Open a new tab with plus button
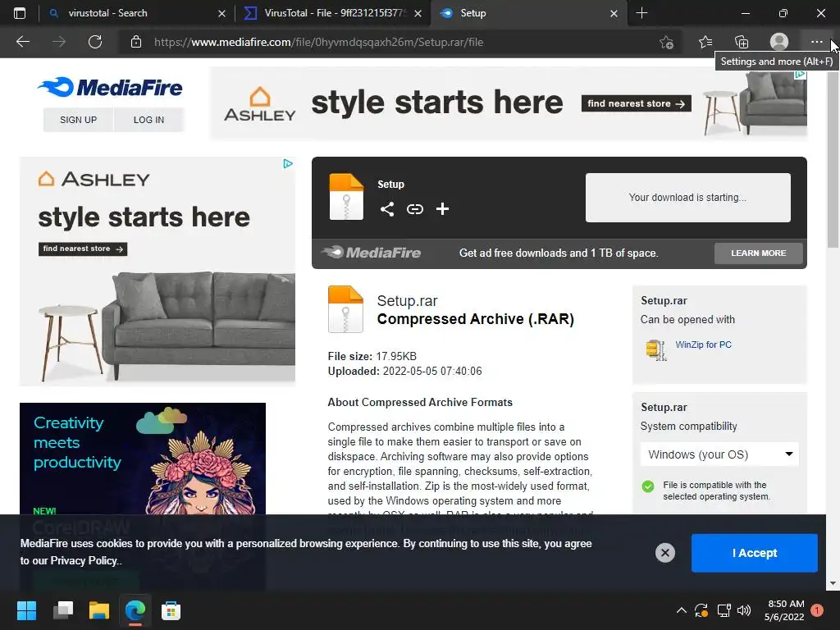 [641, 13]
